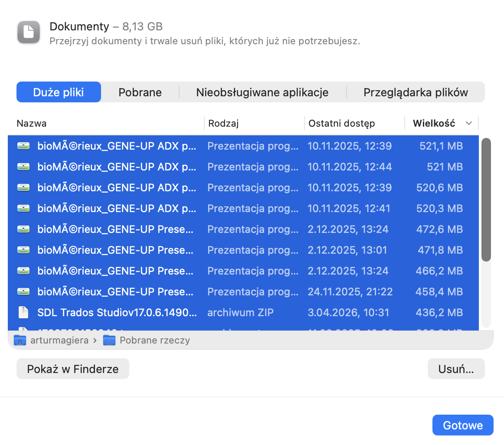Select the GENE-UP ADX file accessed 12:41
Screen dimensions: 504x445
pyautogui.click(x=243, y=208)
